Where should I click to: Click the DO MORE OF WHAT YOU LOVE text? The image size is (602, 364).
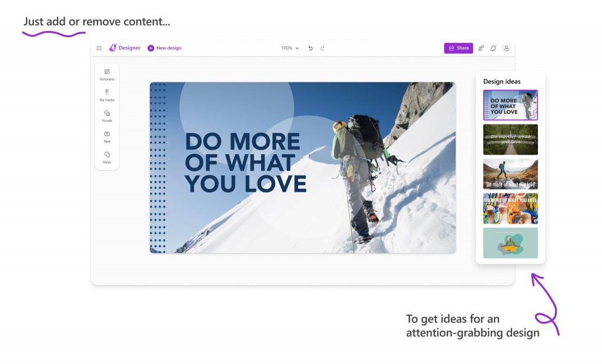coord(245,163)
